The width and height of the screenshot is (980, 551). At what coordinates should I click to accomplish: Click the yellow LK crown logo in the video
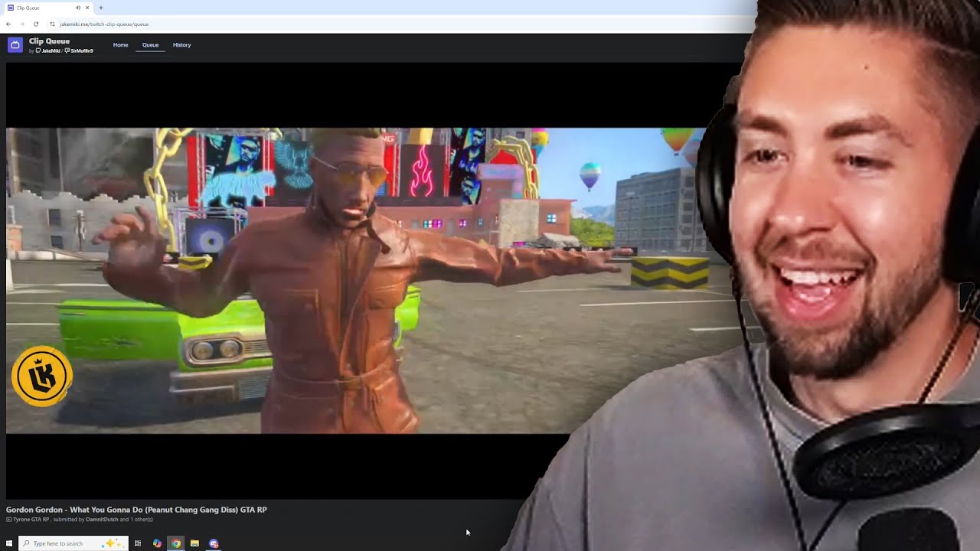[41, 376]
